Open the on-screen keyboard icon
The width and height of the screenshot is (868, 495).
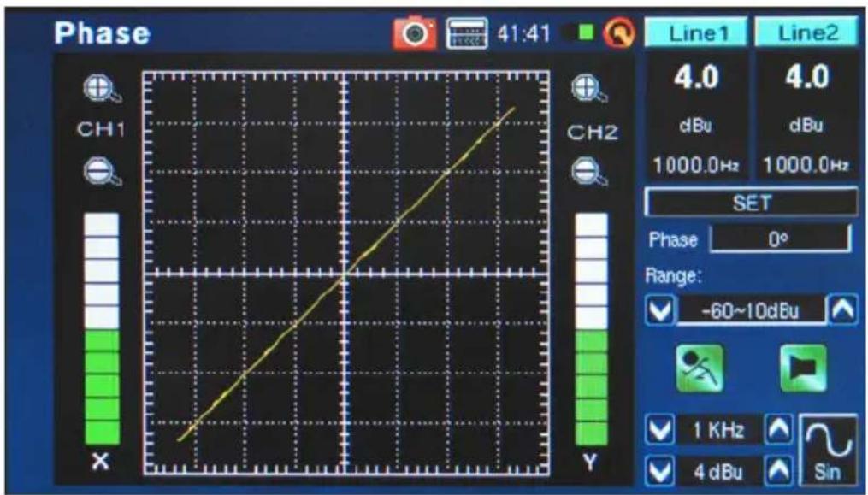pyautogui.click(x=467, y=34)
